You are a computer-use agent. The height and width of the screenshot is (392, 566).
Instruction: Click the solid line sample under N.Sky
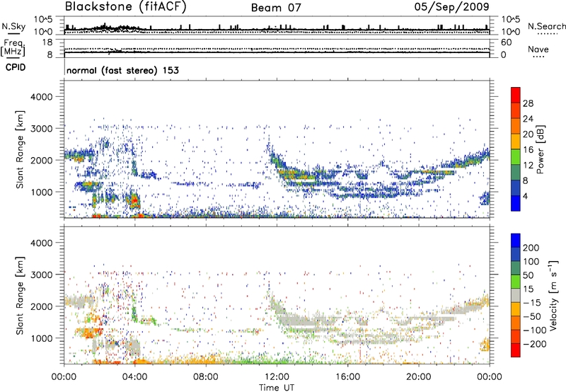pyautogui.click(x=13, y=33)
